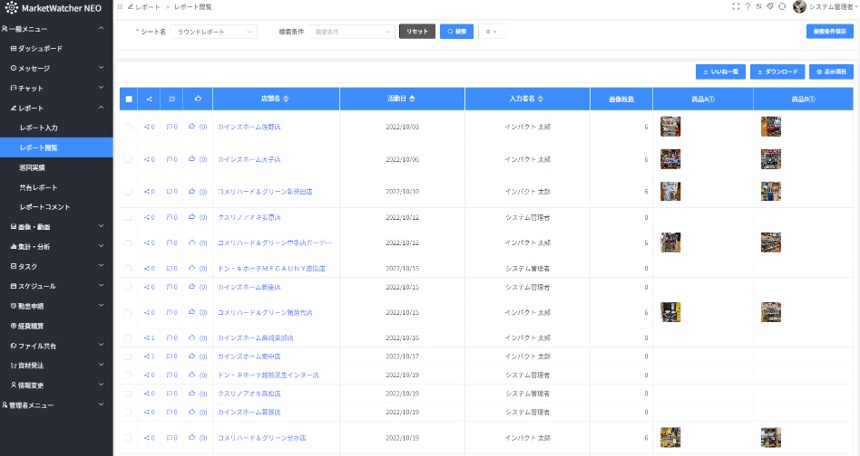The width and height of the screenshot is (860, 456).
Task: Sort by 活動日 column sort arrows
Action: click(412, 99)
